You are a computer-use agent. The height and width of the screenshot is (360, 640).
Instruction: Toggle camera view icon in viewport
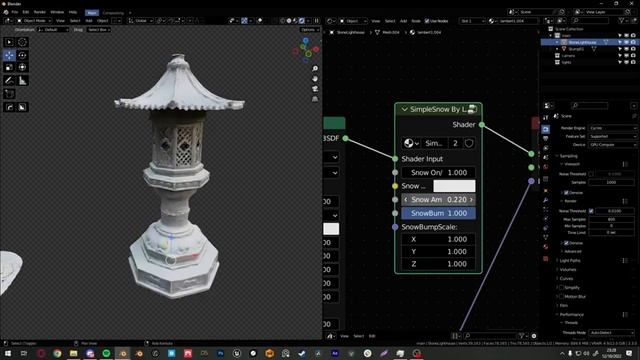tap(315, 89)
